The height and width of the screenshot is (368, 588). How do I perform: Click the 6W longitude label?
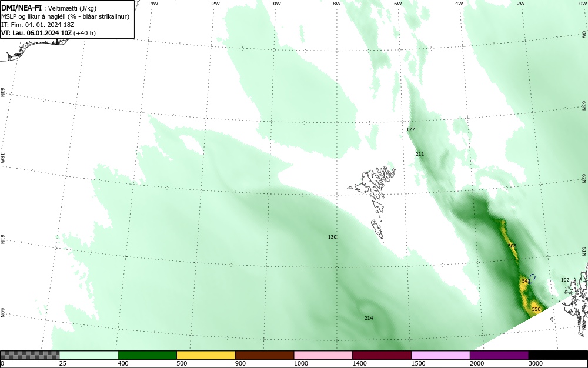click(398, 4)
